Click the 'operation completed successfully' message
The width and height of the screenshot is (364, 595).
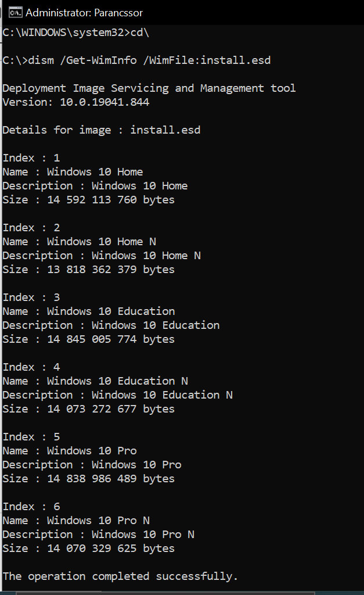120,576
